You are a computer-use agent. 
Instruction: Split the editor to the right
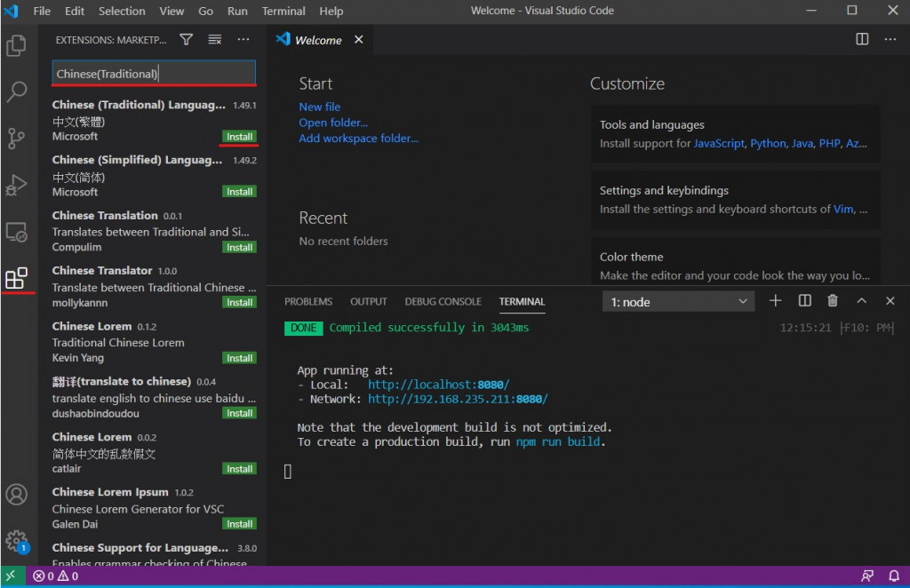(862, 39)
